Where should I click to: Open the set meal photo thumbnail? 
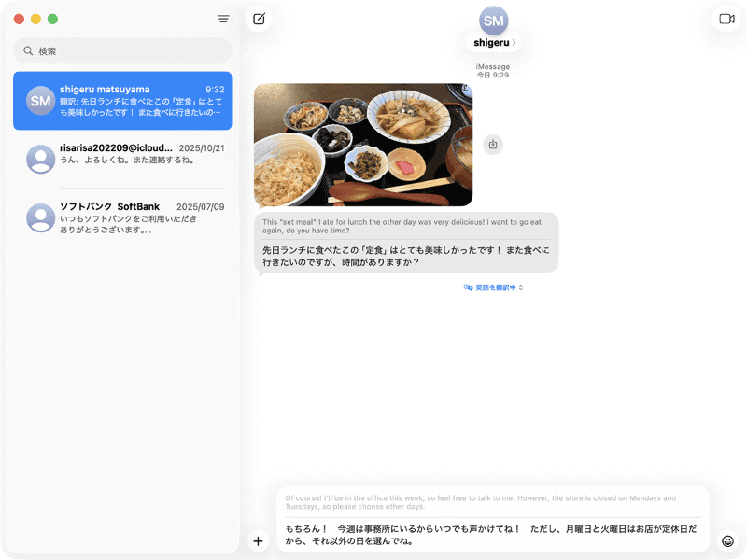coord(363,145)
